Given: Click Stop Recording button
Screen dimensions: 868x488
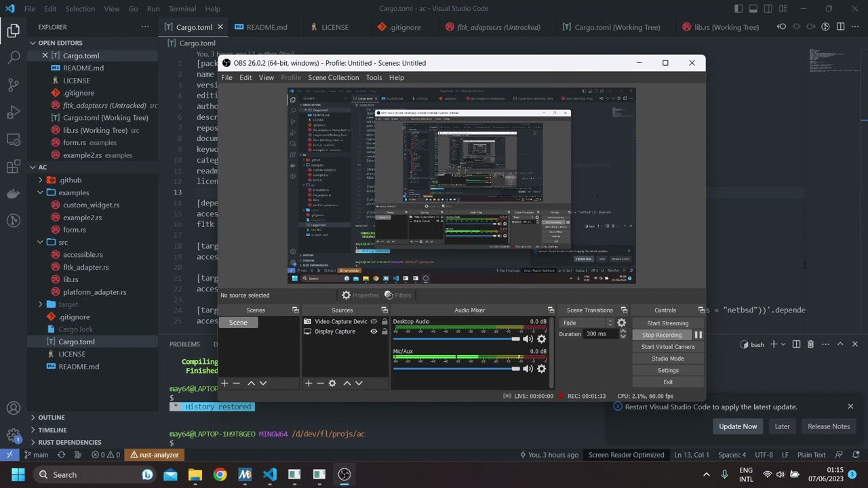Looking at the screenshot, I should tap(662, 335).
